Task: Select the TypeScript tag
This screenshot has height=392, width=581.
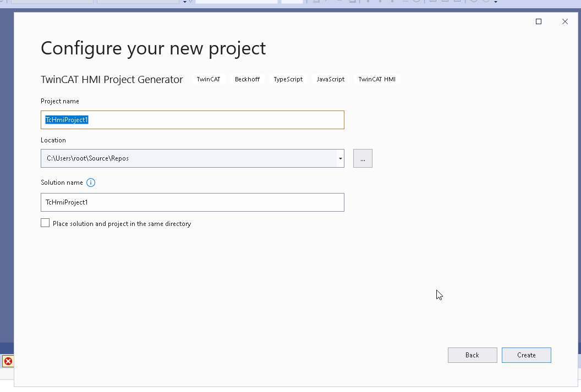Action: [288, 79]
